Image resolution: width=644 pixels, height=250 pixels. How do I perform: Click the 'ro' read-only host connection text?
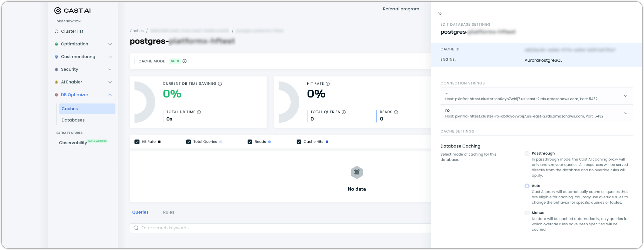(x=524, y=116)
